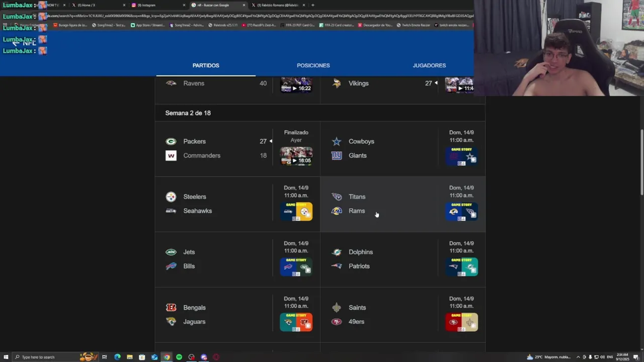This screenshot has width=644, height=362.
Task: Open the PARTIDOS tab
Action: (x=206, y=65)
